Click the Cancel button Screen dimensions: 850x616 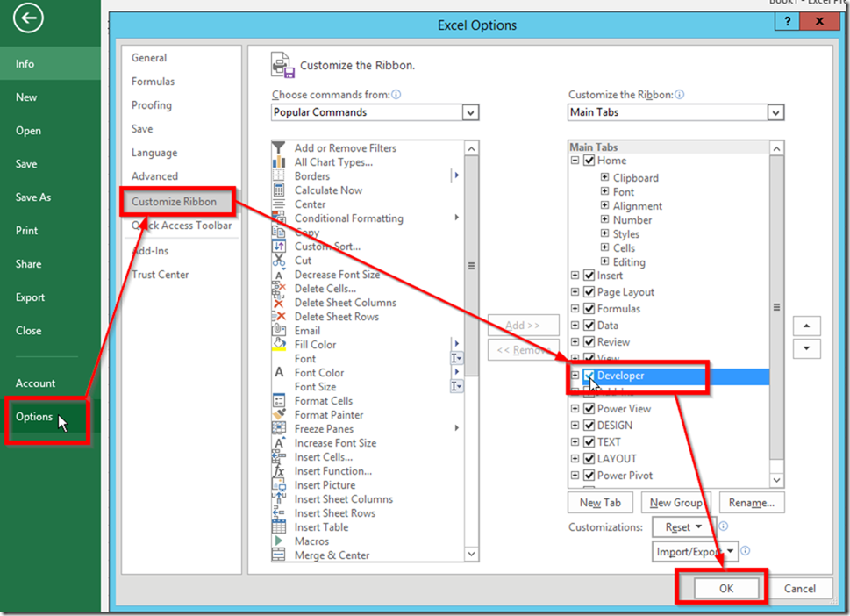pyautogui.click(x=800, y=588)
